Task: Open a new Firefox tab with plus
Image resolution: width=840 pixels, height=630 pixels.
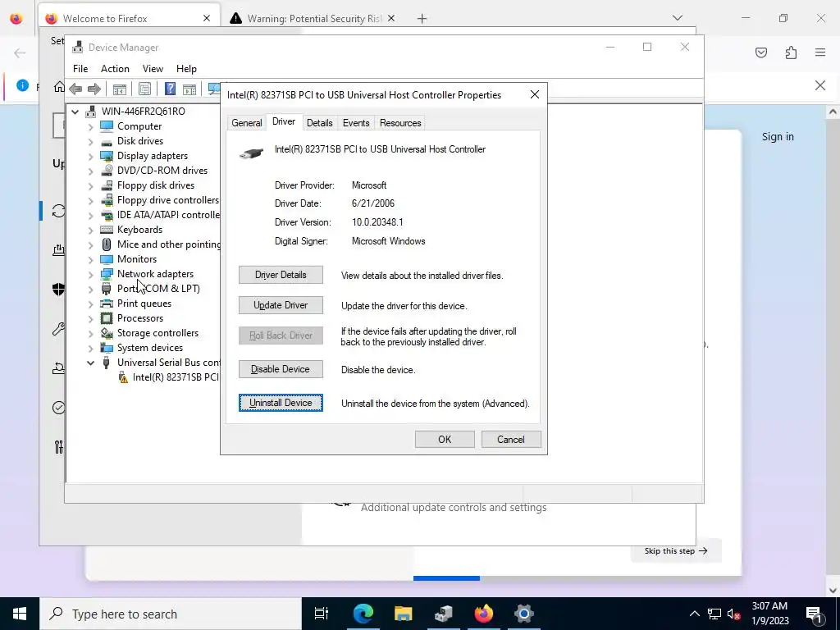Action: tap(422, 19)
